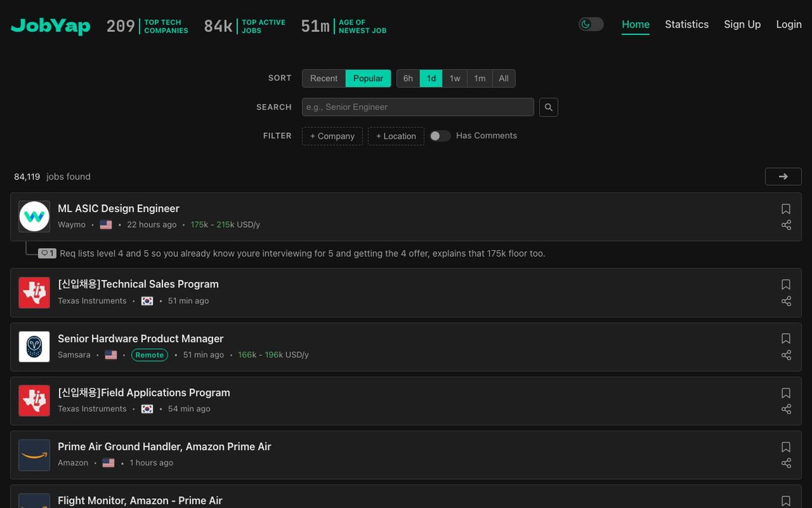812x508 pixels.
Task: Click the Waymo company logo
Action: point(34,217)
